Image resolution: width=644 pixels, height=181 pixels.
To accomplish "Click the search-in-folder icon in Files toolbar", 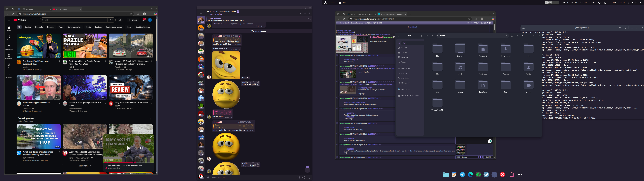I will tap(512, 36).
